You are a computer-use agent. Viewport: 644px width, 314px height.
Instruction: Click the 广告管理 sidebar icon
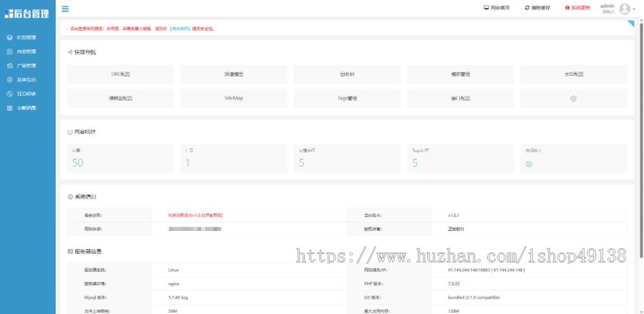point(10,66)
